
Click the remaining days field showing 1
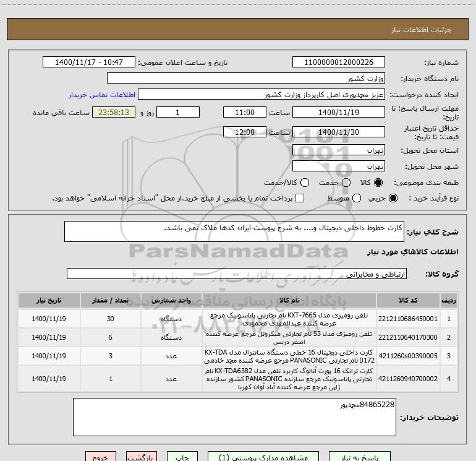178,112
